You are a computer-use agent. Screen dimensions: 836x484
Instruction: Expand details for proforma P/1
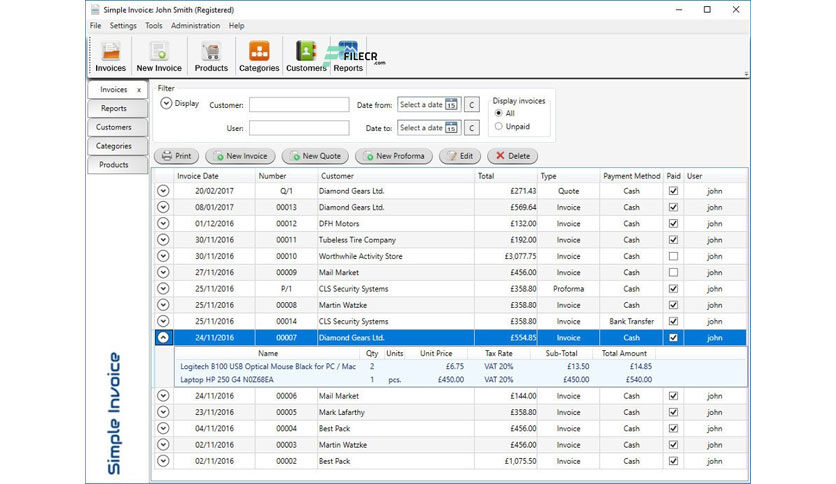click(x=163, y=288)
